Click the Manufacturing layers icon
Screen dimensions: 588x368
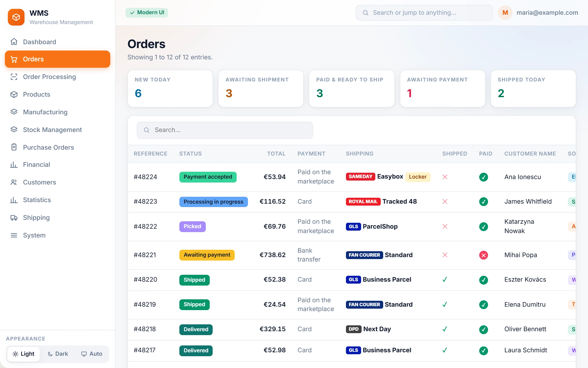[x=14, y=112]
